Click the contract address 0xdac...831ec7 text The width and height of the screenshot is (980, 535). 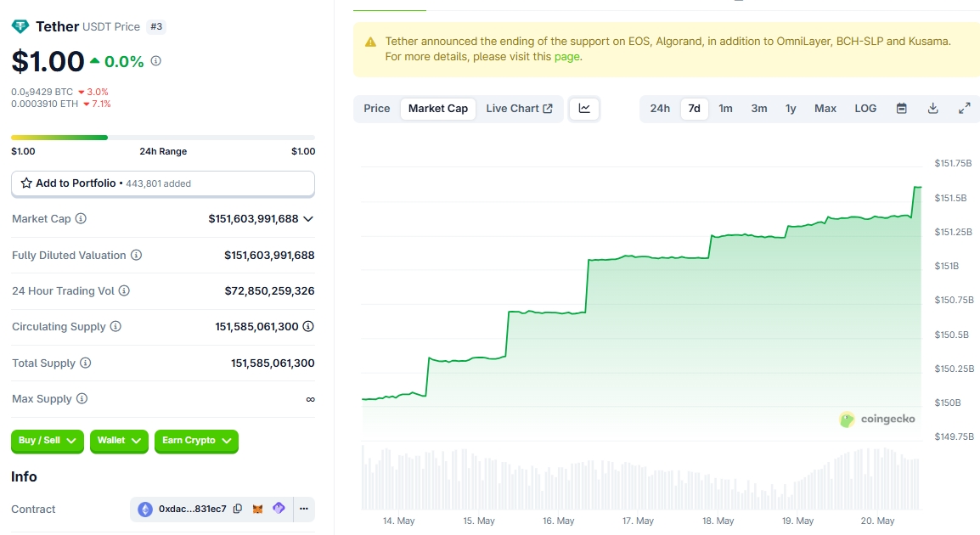click(193, 509)
